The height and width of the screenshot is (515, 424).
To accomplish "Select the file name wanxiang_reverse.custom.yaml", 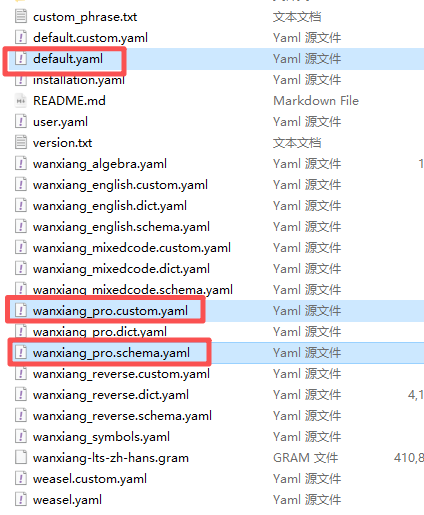I will (x=121, y=374).
